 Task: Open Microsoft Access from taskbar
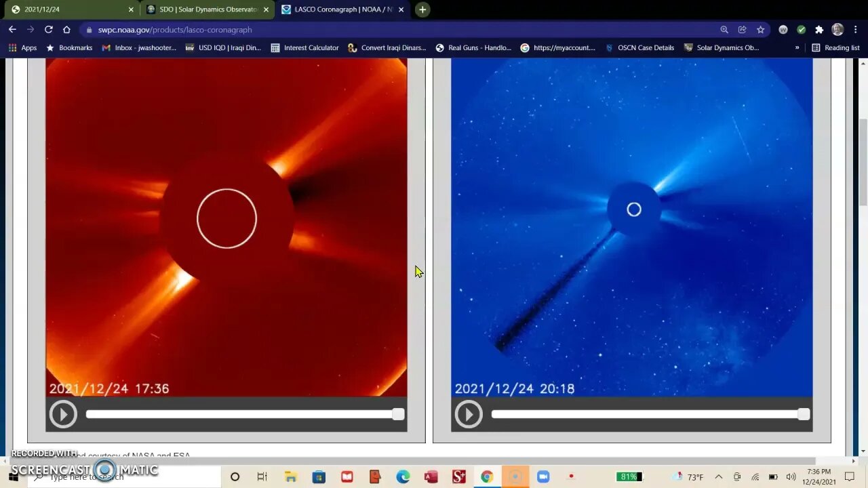[431, 477]
